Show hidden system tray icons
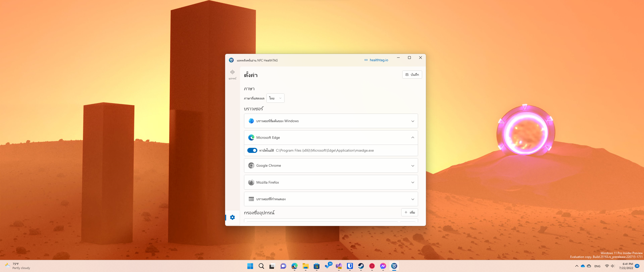This screenshot has height=272, width=644. click(x=577, y=266)
